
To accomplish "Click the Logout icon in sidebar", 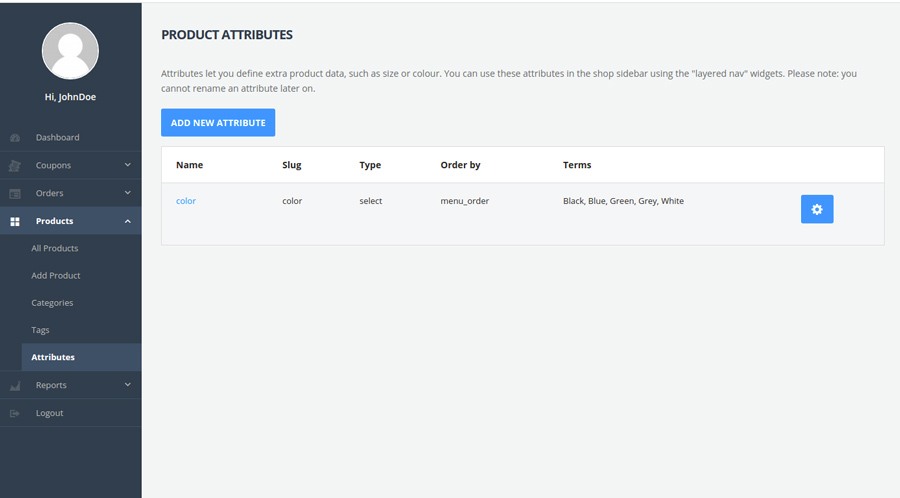I will 15,413.
